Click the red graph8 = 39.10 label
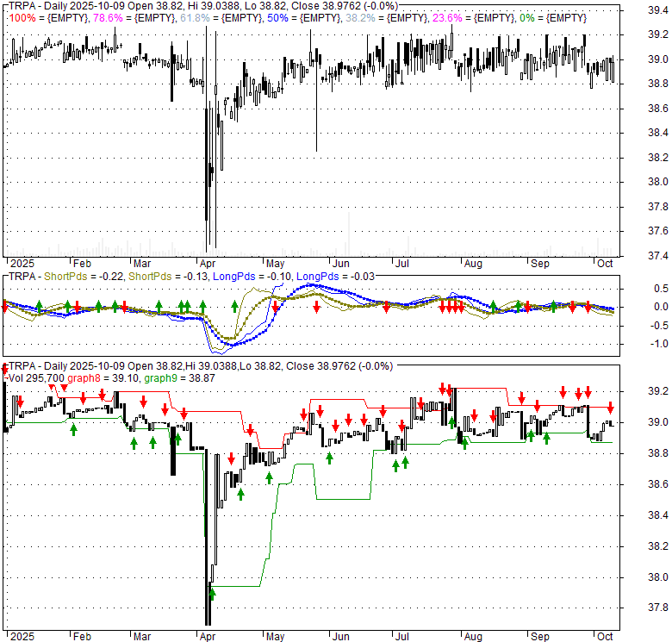The width and height of the screenshot is (672, 642). [x=103, y=378]
